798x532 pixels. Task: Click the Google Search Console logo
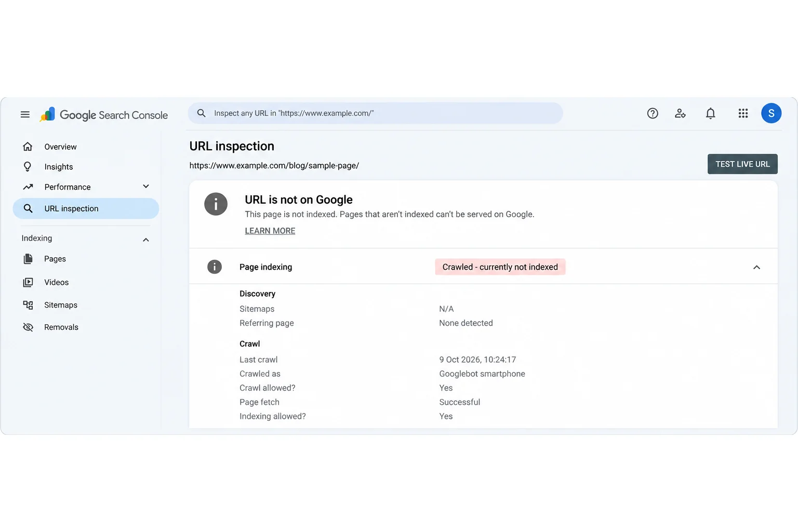[104, 115]
